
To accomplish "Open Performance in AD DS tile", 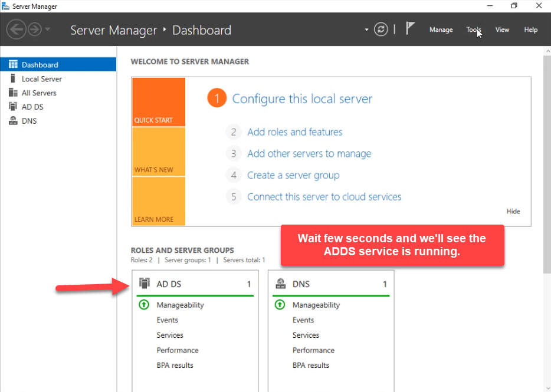I will click(x=178, y=350).
